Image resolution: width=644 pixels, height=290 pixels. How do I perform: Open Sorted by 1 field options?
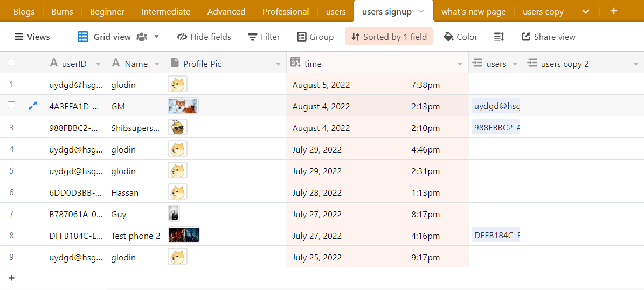click(389, 37)
